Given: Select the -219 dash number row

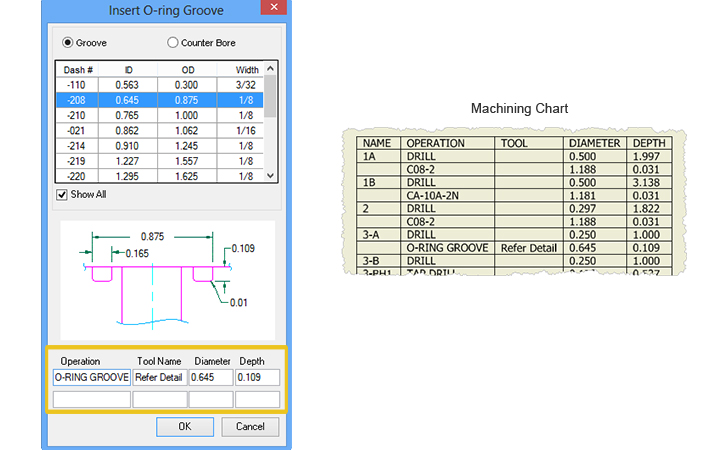Looking at the screenshot, I should (160, 160).
